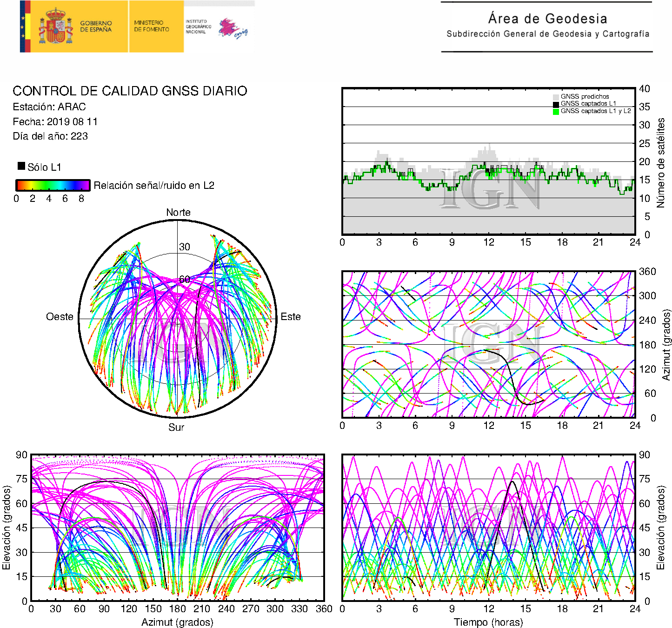The height and width of the screenshot is (628, 672).
Task: Click the rainbow signal-to-noise L2 color bar
Action: click(x=53, y=185)
